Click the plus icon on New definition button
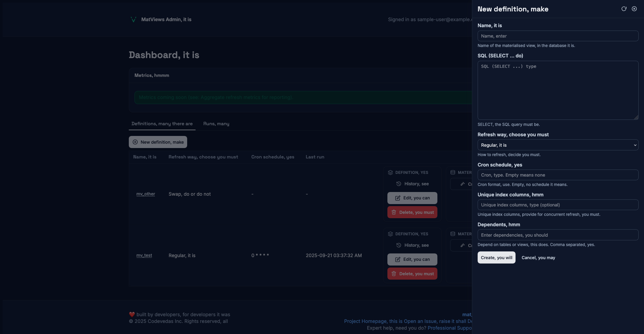The height and width of the screenshot is (334, 644). (x=135, y=142)
